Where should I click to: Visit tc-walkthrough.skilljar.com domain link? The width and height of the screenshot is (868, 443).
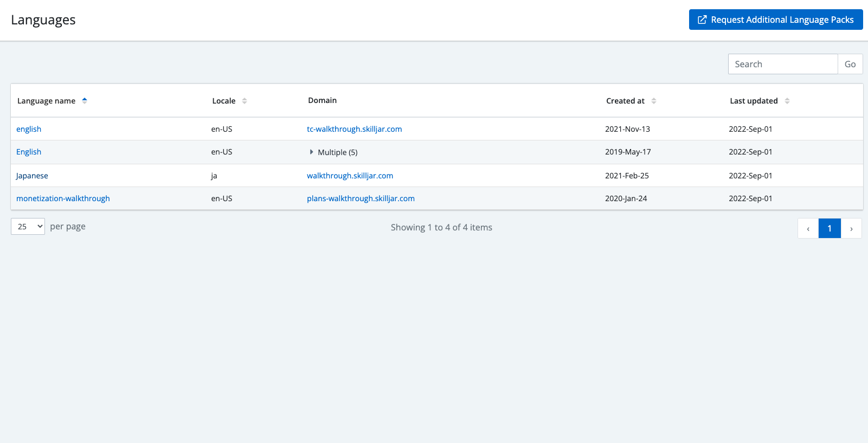tap(354, 129)
